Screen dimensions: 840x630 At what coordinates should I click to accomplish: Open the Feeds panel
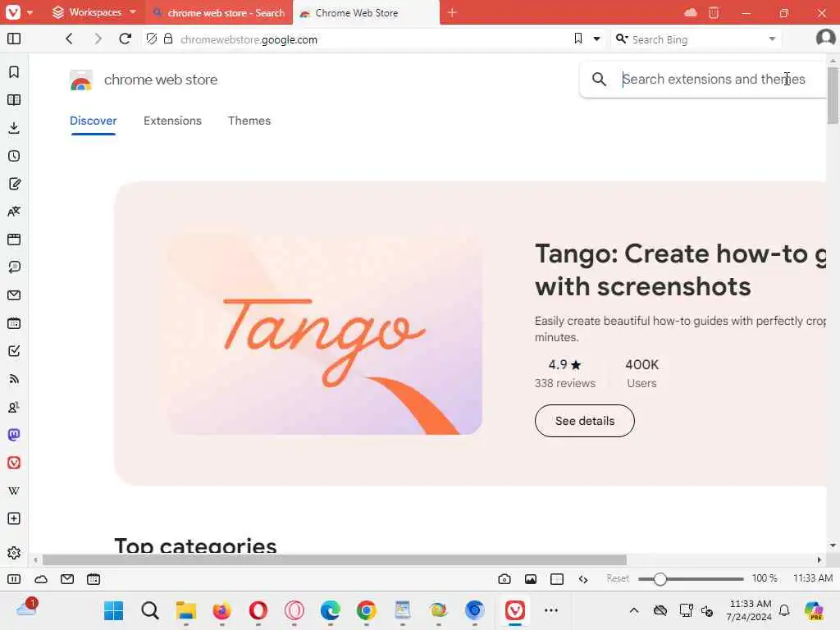coord(14,379)
